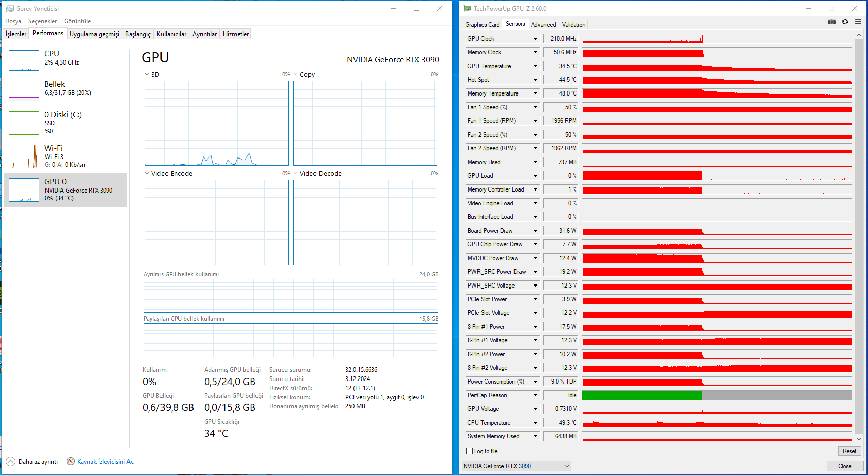Open the GPU Voltage sensor dropdown
This screenshot has width=868, height=475.
pos(535,409)
